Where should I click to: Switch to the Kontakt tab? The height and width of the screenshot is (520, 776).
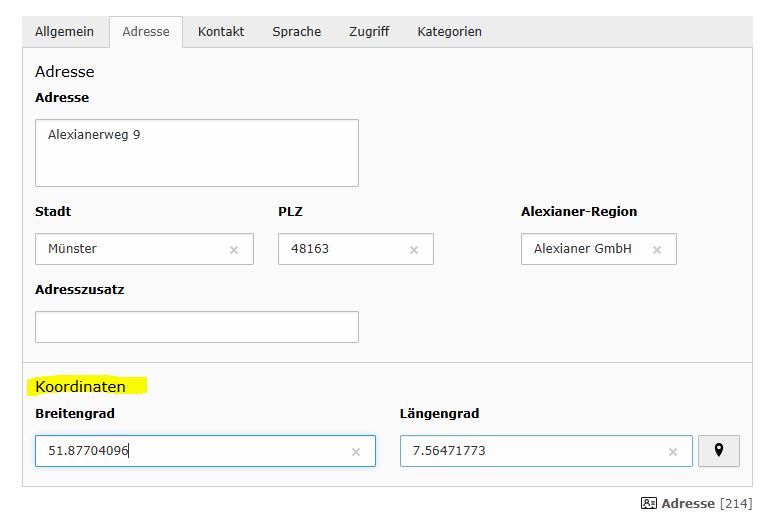click(x=221, y=31)
